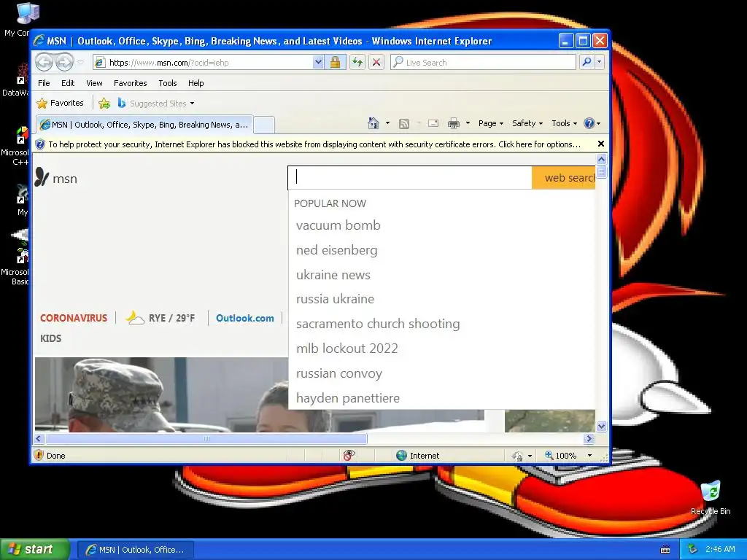Open the 100% zoom level button
Image resolution: width=747 pixels, height=560 pixels.
(x=561, y=456)
